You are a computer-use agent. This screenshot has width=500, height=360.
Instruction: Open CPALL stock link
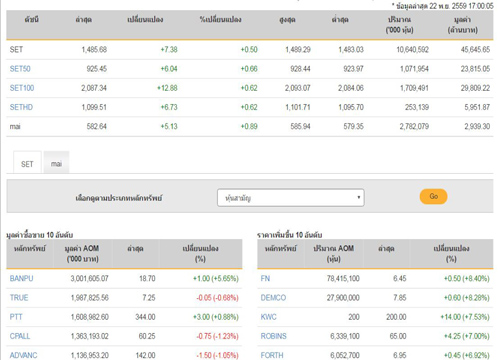[x=20, y=336]
